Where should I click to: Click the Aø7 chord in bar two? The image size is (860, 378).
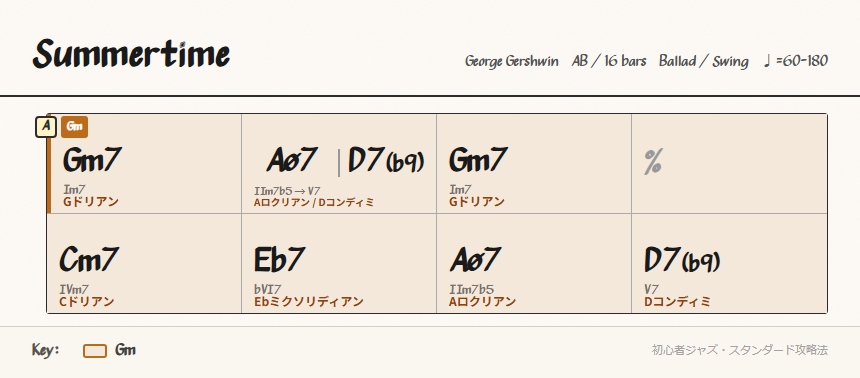click(292, 160)
